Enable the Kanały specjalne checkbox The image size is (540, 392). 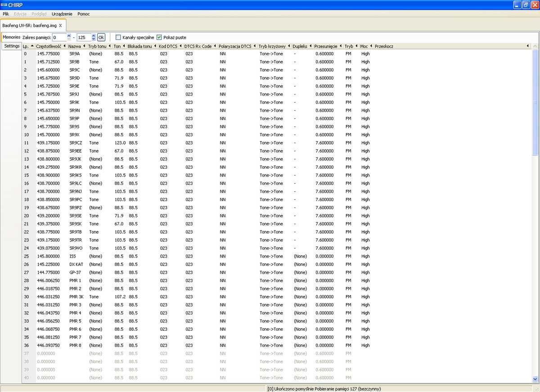(x=118, y=37)
